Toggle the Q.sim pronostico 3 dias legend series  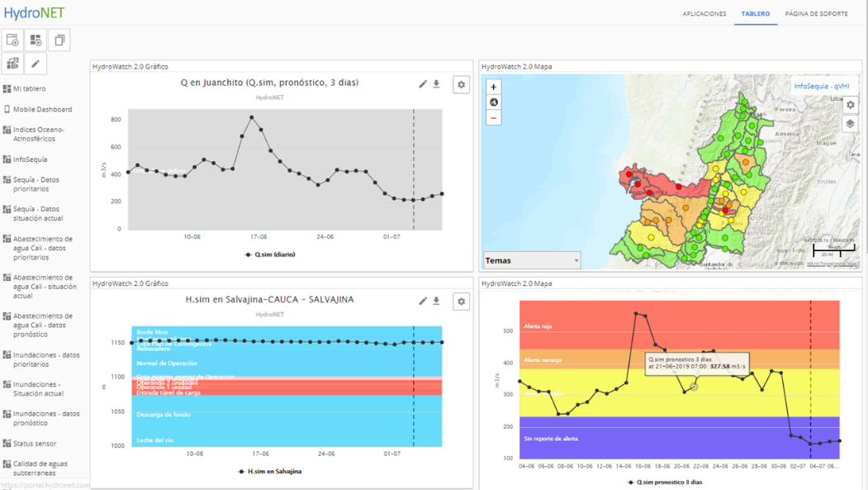665,483
